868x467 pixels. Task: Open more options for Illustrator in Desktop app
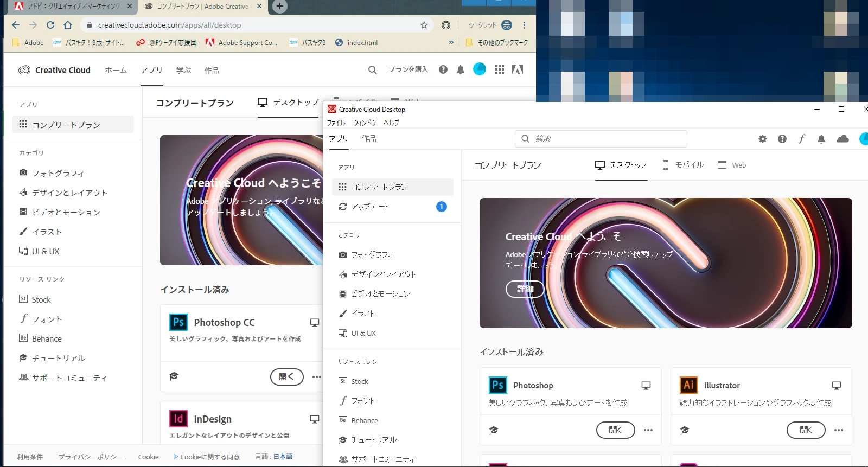pyautogui.click(x=839, y=430)
